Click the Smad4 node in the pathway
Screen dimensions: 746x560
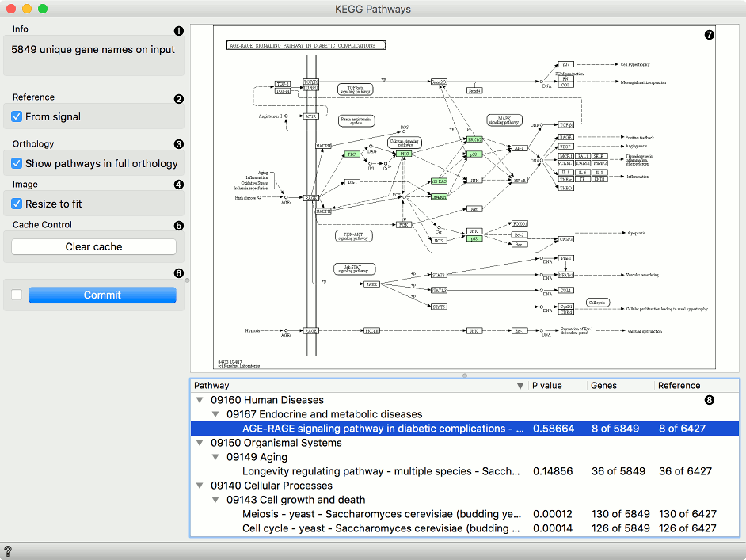coord(474,90)
